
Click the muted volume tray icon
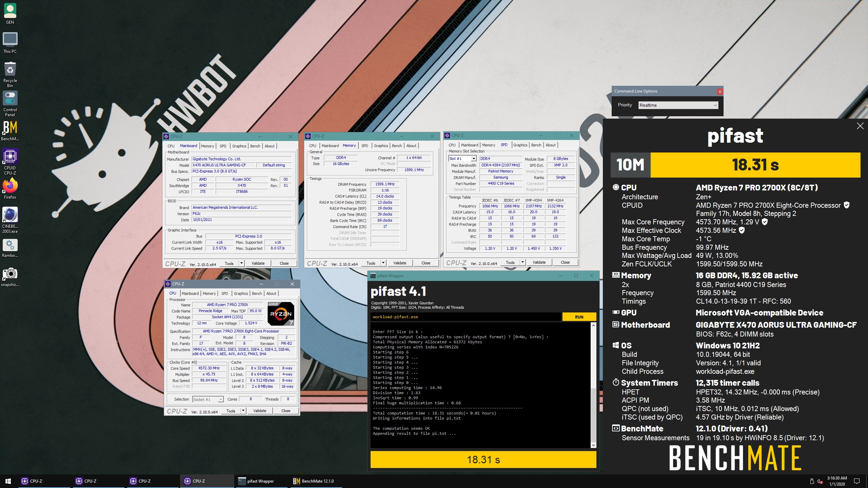pyautogui.click(x=820, y=481)
